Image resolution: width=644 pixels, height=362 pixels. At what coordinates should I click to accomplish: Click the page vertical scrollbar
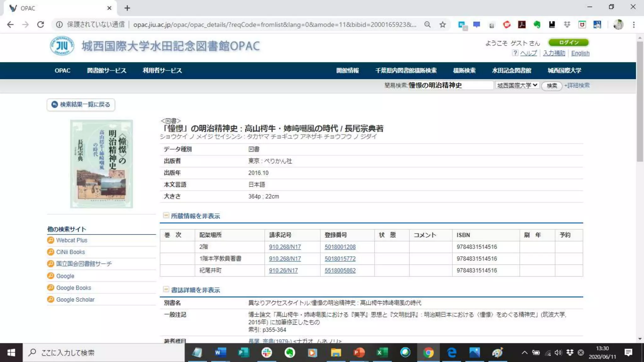point(640,101)
